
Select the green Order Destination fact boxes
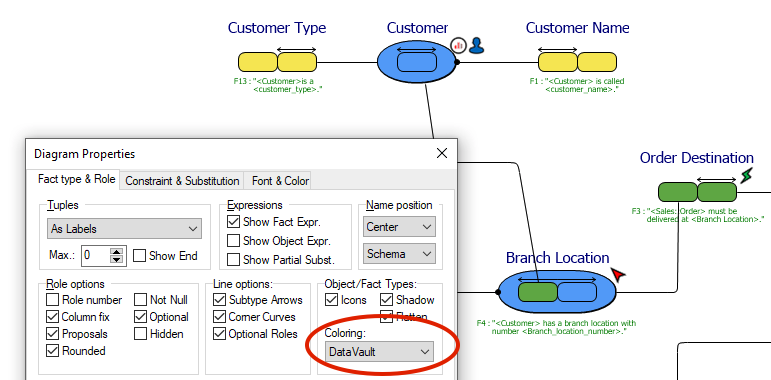pyautogui.click(x=697, y=192)
